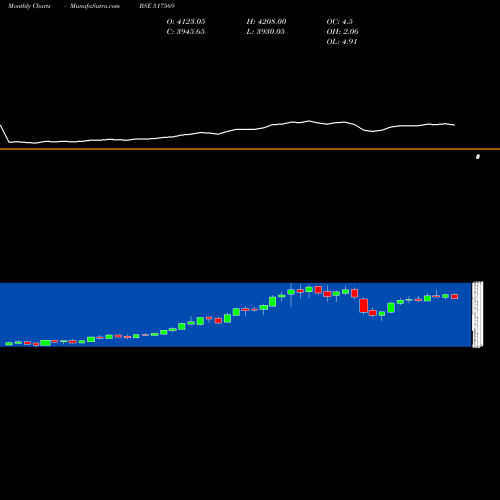This screenshot has height=500, width=500.
Task: Select the open value 'O: 4123.05'
Action: click(186, 22)
